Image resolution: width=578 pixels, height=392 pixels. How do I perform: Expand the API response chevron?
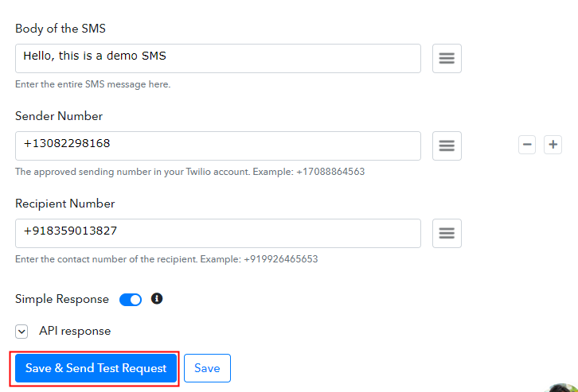[21, 332]
